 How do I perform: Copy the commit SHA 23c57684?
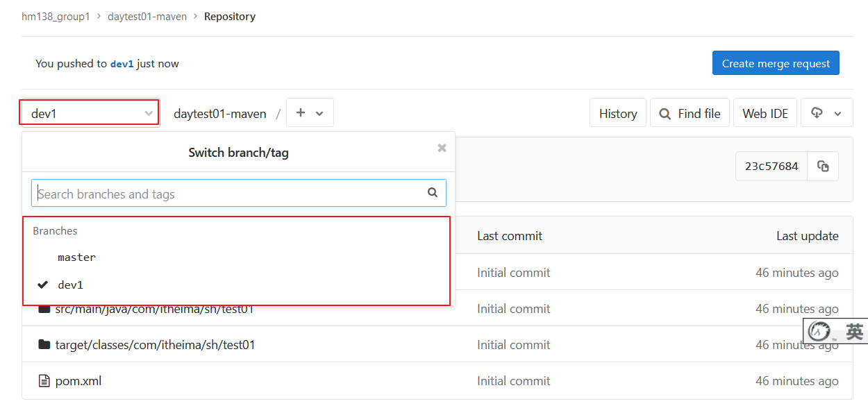click(823, 167)
